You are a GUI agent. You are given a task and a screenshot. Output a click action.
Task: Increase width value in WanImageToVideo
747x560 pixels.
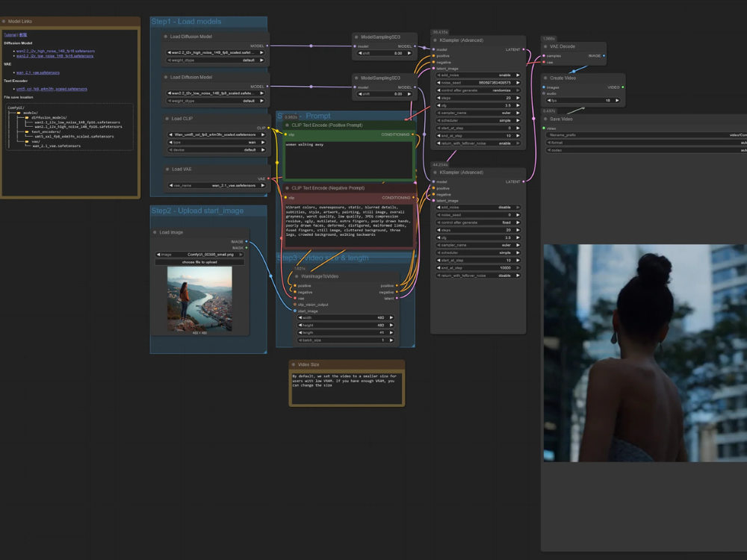pos(391,317)
